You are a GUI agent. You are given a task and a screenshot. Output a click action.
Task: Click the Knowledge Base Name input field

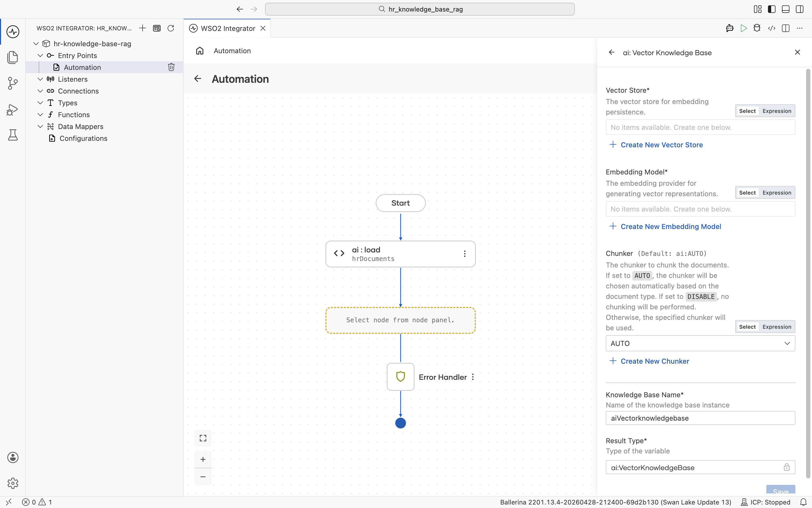(x=700, y=418)
